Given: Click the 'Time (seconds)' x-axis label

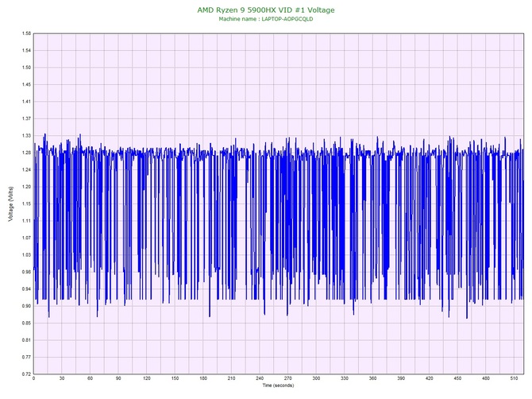Looking at the screenshot, I should (x=278, y=385).
